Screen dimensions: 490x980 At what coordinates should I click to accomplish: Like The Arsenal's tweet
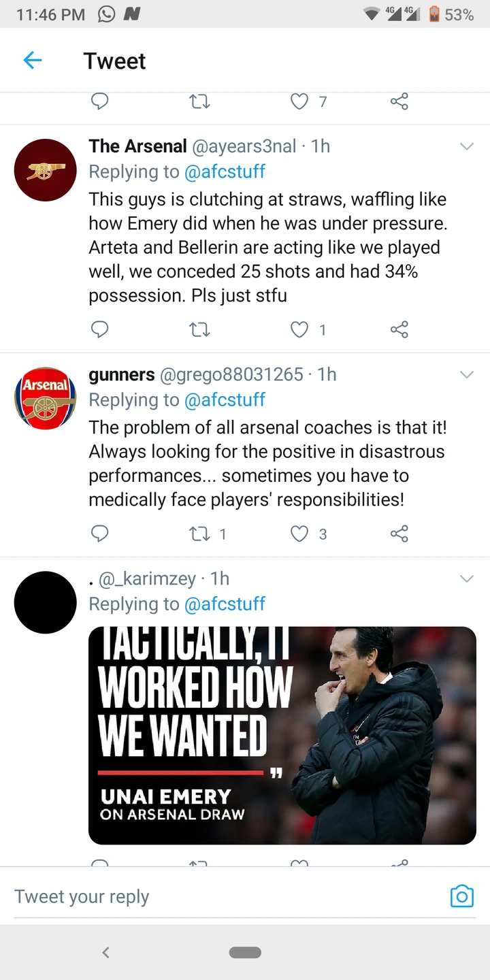[299, 330]
